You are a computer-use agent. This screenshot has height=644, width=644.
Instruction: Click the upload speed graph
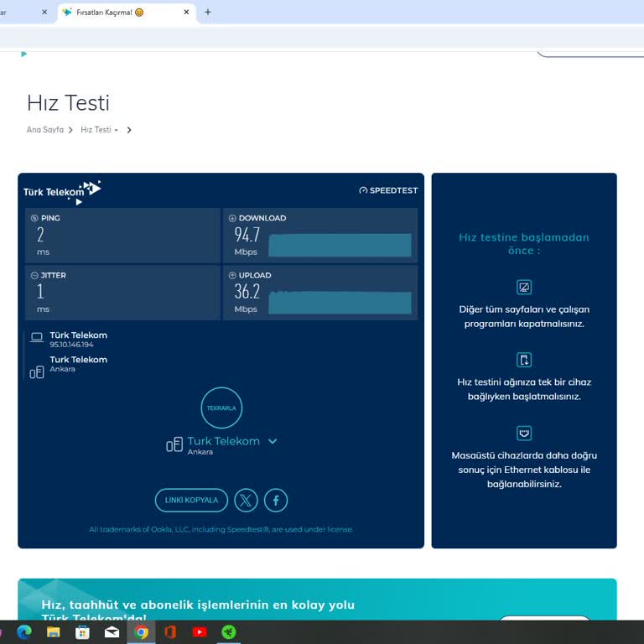pos(340,303)
